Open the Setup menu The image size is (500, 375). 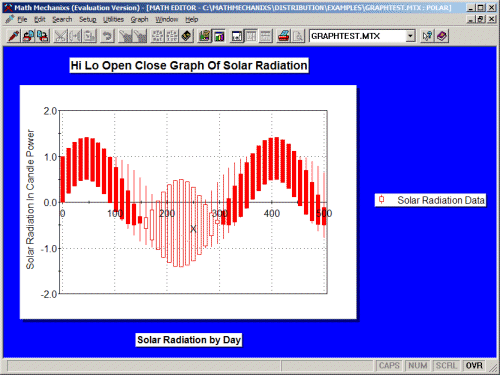pos(88,19)
